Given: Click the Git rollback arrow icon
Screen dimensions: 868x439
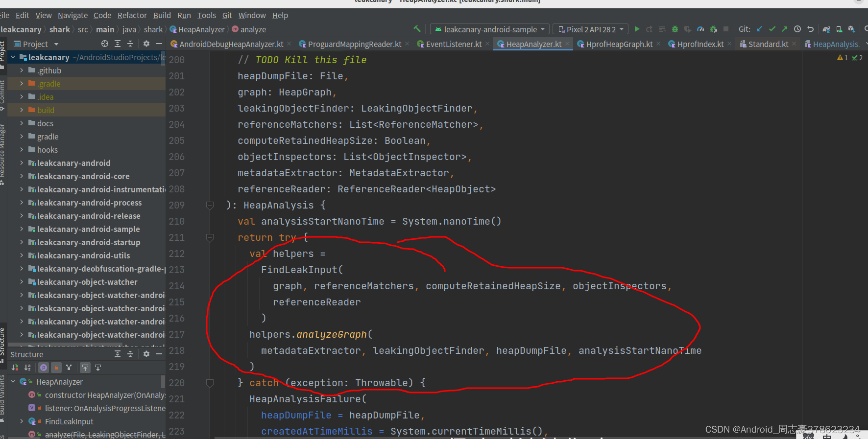Looking at the screenshot, I should pos(810,29).
